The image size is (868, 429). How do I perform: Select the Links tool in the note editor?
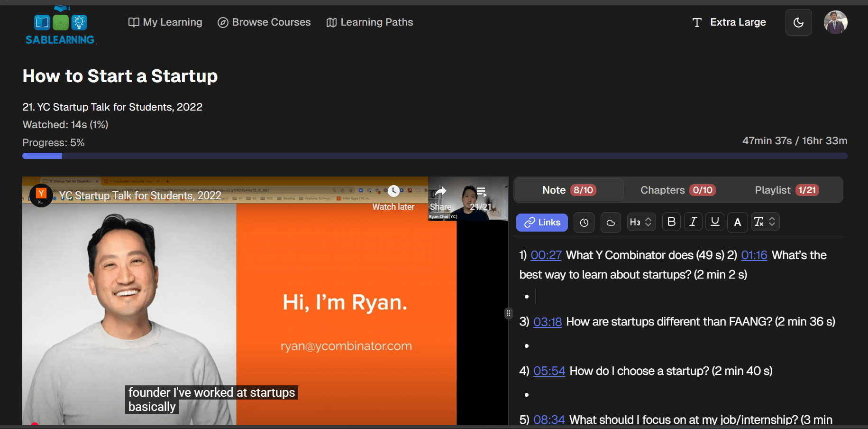542,222
